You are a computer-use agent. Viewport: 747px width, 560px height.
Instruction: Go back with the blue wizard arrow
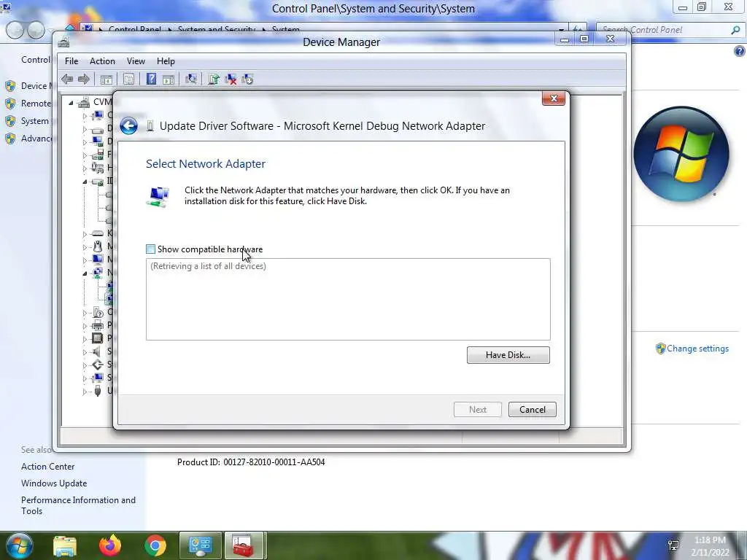[128, 126]
